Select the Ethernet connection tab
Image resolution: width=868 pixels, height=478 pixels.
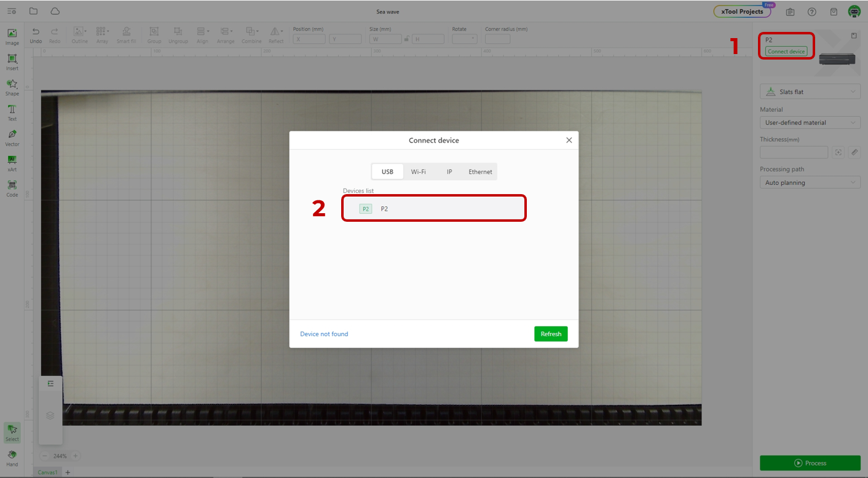point(480,172)
